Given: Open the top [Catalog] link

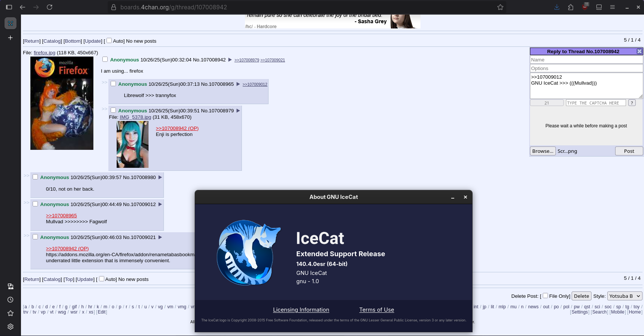Looking at the screenshot, I should pyautogui.click(x=52, y=41).
